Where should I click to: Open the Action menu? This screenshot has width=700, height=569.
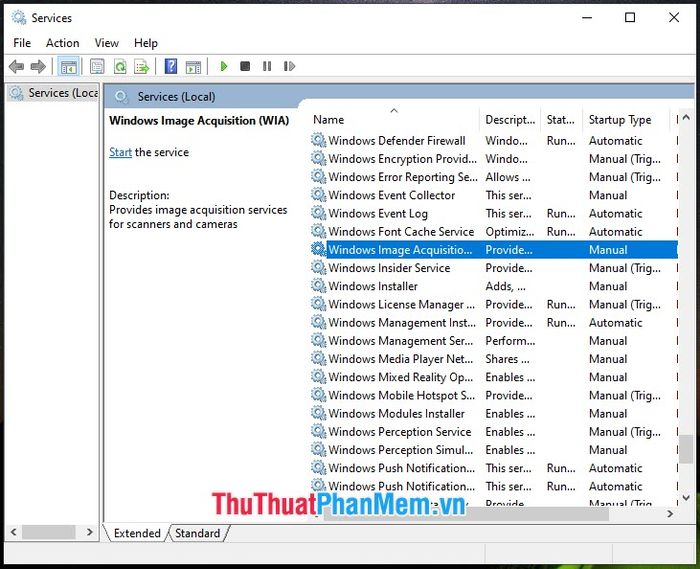[62, 43]
